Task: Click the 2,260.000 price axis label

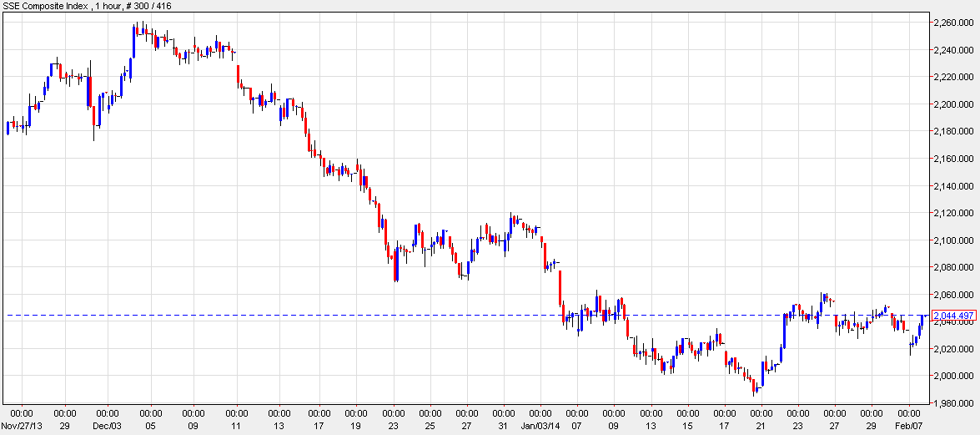Action: coord(953,23)
